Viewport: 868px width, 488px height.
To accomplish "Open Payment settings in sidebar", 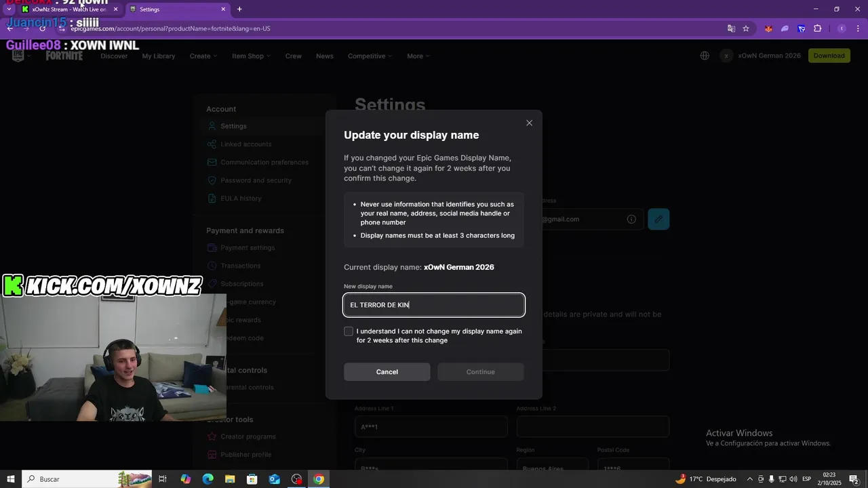I will pyautogui.click(x=248, y=247).
